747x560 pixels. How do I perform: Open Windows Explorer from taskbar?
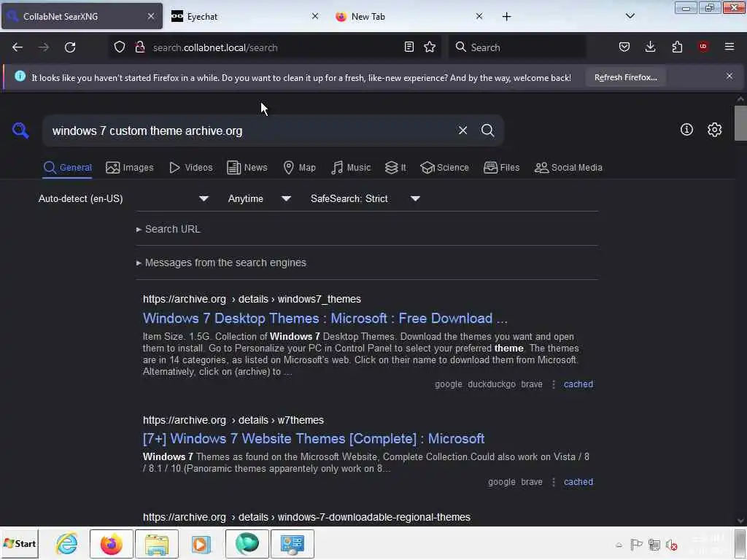157,543
